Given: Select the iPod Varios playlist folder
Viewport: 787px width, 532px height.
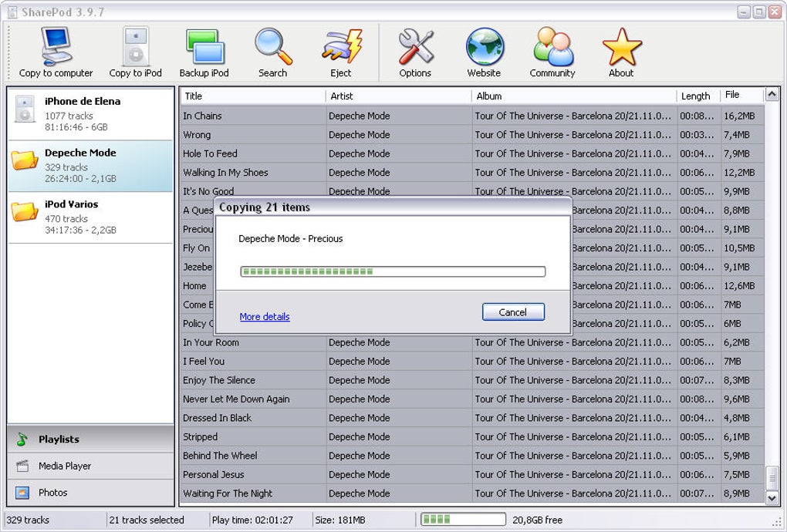Looking at the screenshot, I should click(x=91, y=217).
